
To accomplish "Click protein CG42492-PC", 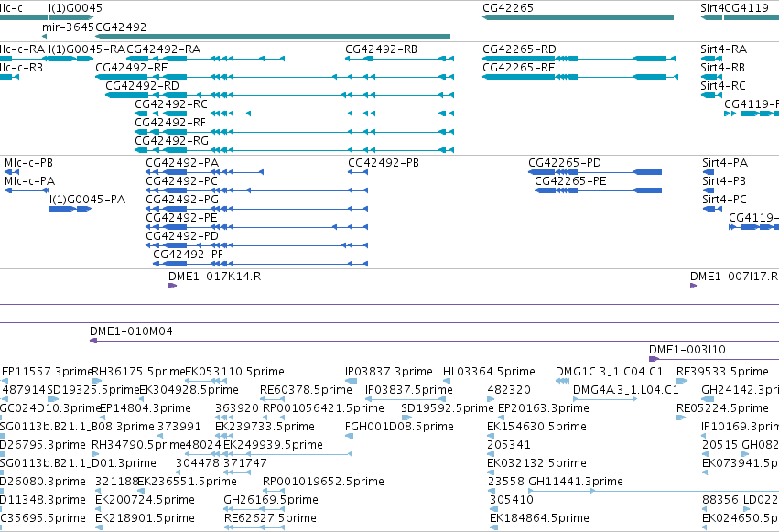I will [x=257, y=190].
